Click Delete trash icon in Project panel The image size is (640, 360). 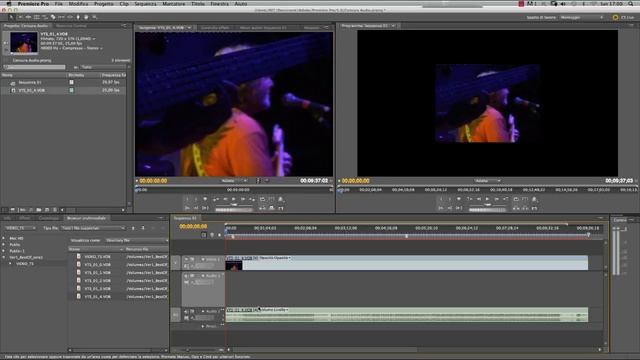click(x=55, y=210)
